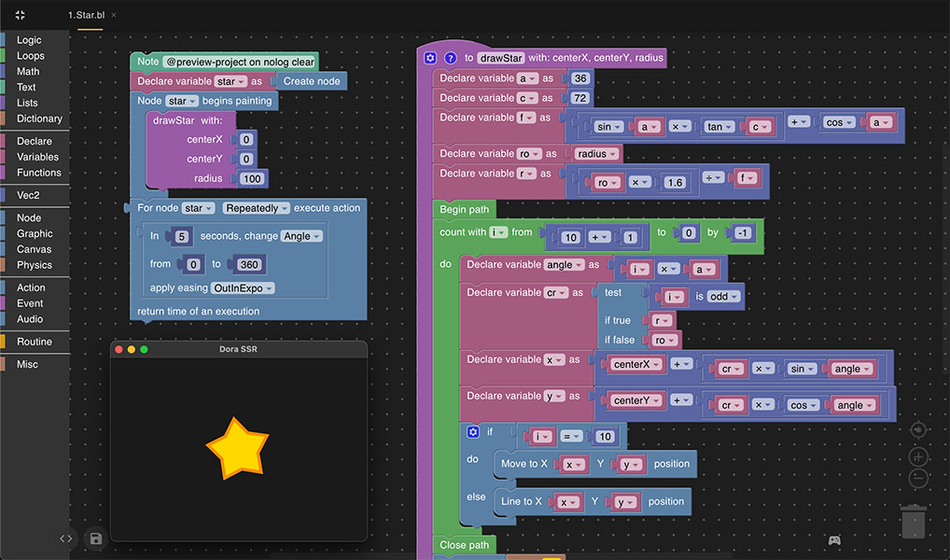Open the Functions category
950x560 pixels.
coord(39,173)
